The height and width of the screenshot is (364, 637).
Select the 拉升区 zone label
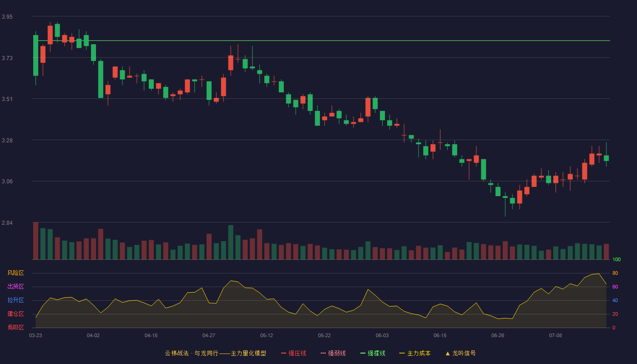15,300
